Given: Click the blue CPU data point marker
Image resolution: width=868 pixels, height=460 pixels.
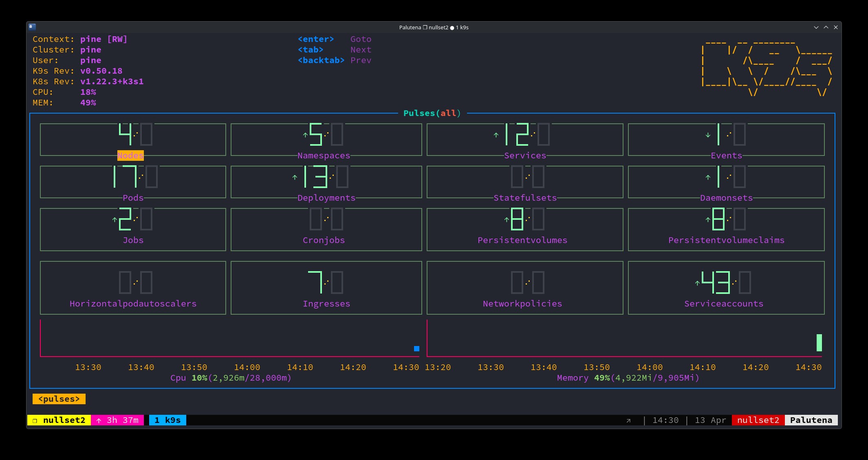Looking at the screenshot, I should [416, 348].
